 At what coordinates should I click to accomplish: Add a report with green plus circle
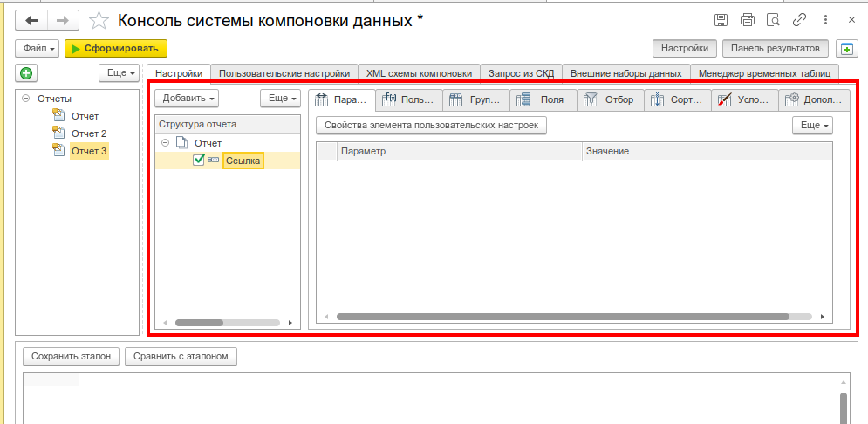(x=25, y=72)
